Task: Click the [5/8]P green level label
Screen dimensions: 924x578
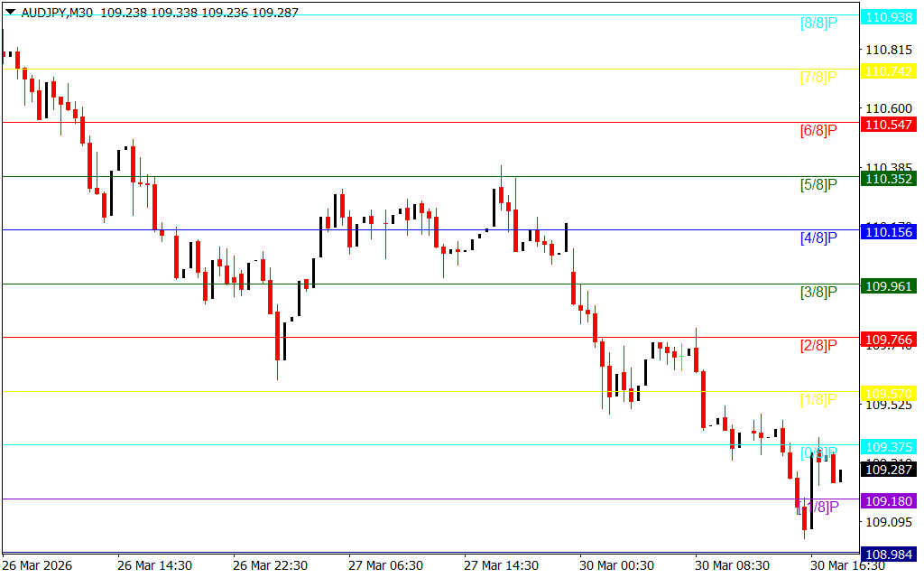Action: tap(818, 185)
